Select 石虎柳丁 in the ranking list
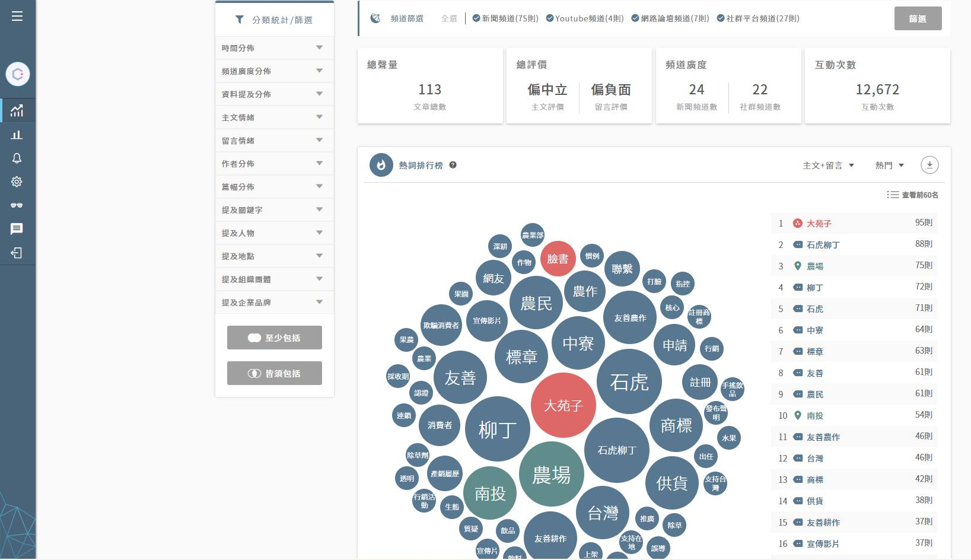 tap(823, 245)
